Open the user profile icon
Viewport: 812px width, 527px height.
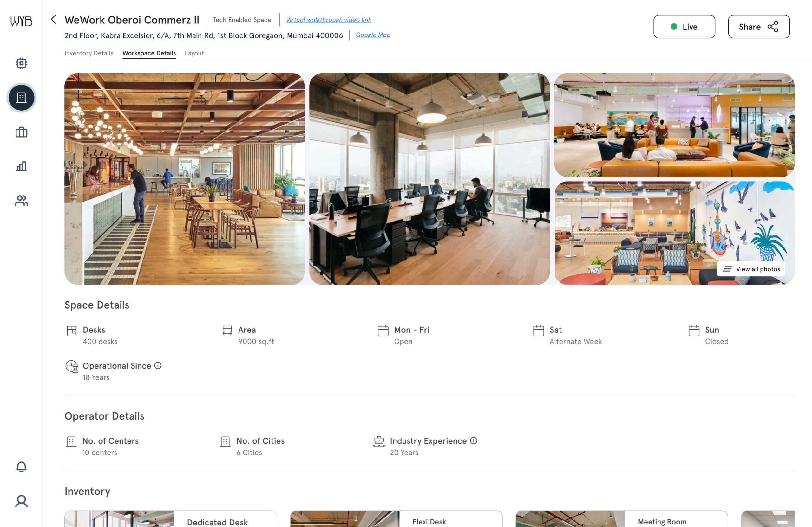pos(21,501)
